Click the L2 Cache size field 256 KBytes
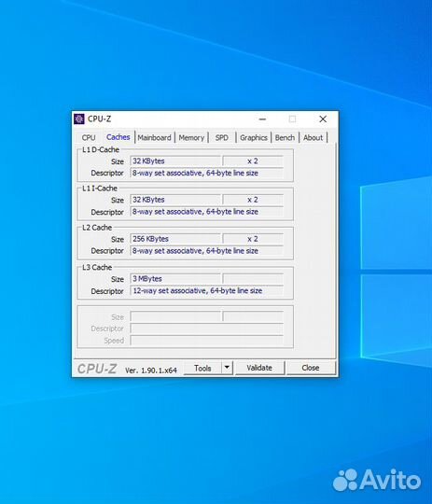Viewport: 432px width, 504px height. tap(175, 239)
